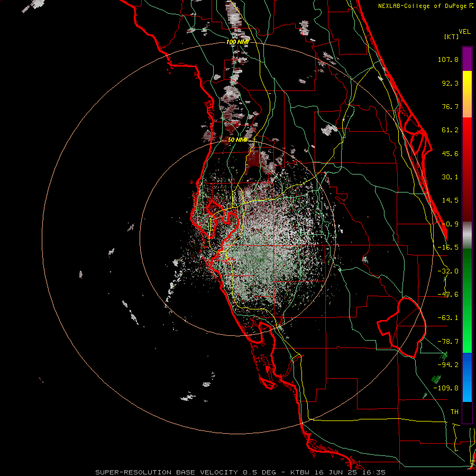Click the -78.7 velocity scale value

448,342
